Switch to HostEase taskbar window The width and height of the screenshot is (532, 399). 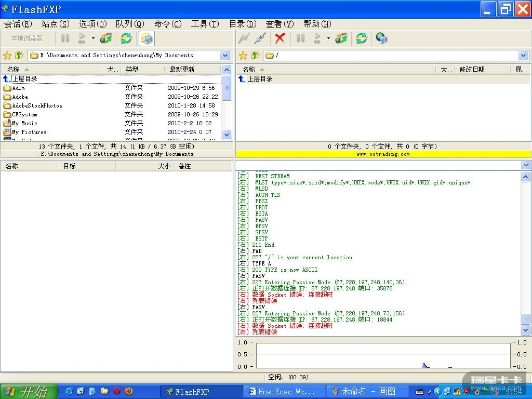(x=284, y=391)
